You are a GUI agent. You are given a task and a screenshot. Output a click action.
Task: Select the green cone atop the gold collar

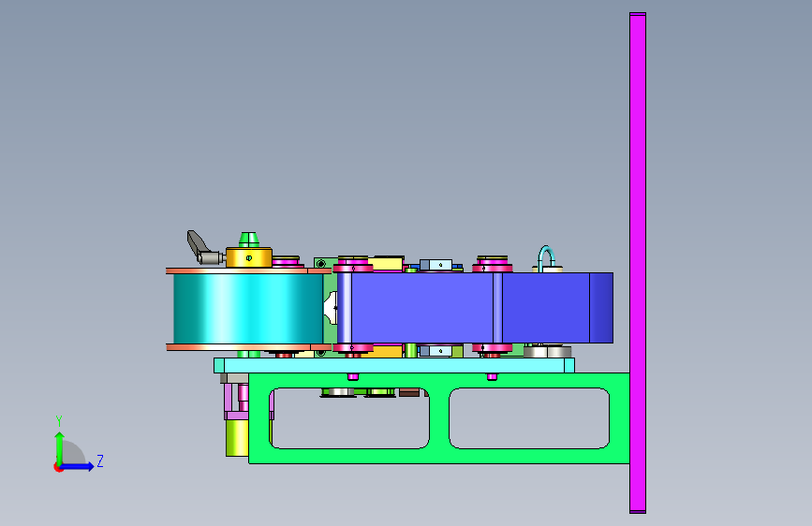click(x=248, y=239)
